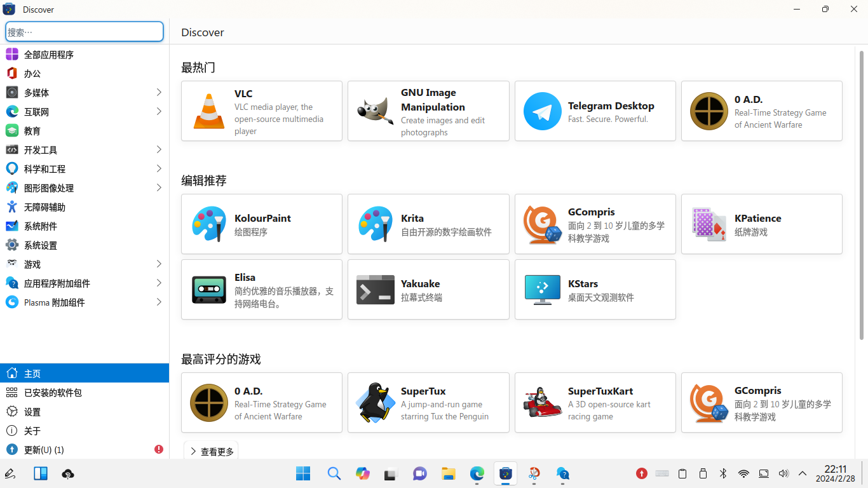
Task: Open the 已安装的软件包 list
Action: pyautogui.click(x=85, y=393)
